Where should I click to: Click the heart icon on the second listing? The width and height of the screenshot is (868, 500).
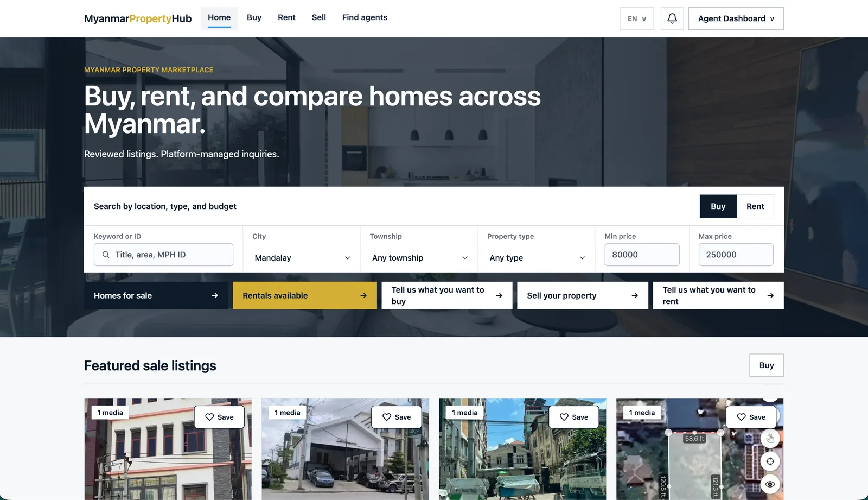(387, 417)
